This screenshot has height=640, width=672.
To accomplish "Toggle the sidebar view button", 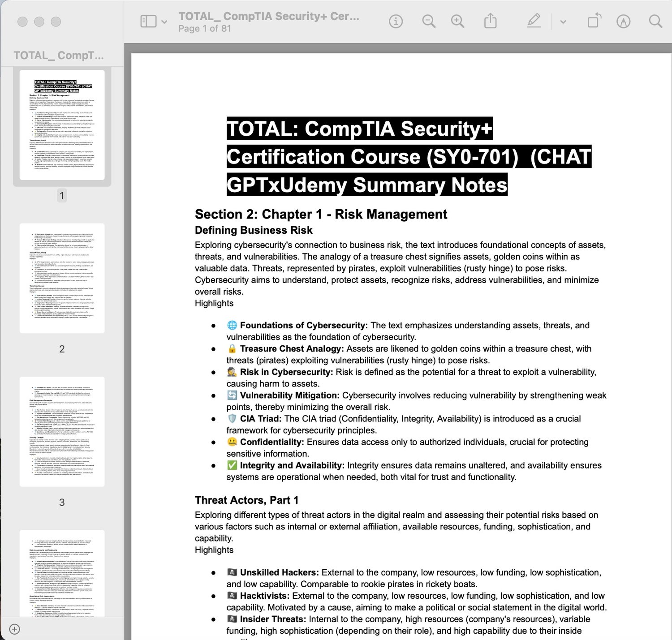I will [148, 21].
